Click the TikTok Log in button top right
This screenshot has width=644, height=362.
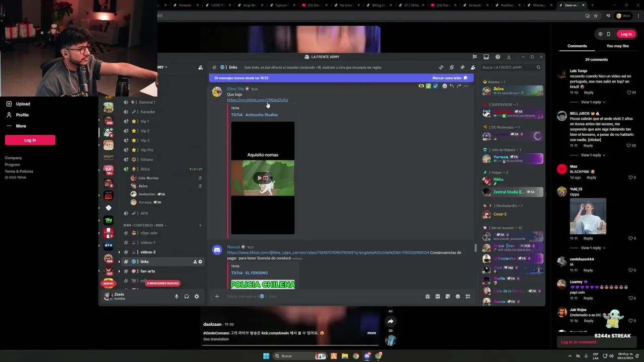click(x=626, y=34)
